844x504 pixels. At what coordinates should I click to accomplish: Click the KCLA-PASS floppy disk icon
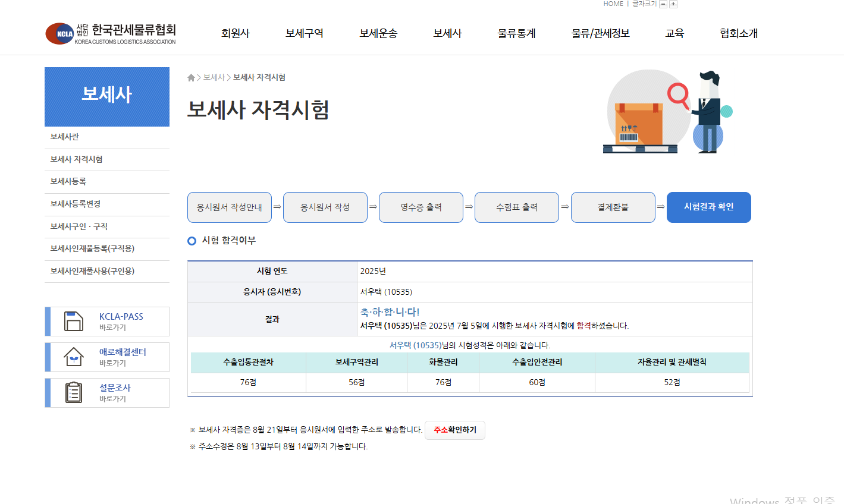74,322
